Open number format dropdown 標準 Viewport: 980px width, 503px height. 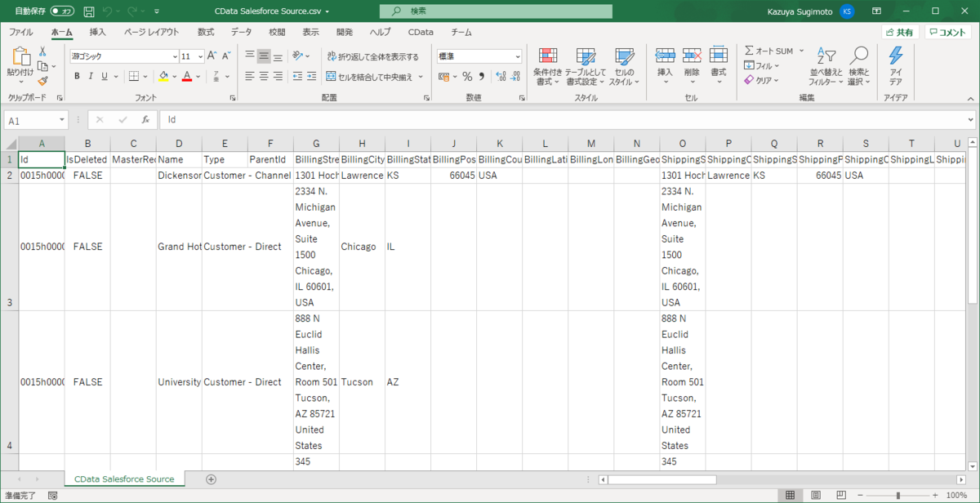point(517,56)
